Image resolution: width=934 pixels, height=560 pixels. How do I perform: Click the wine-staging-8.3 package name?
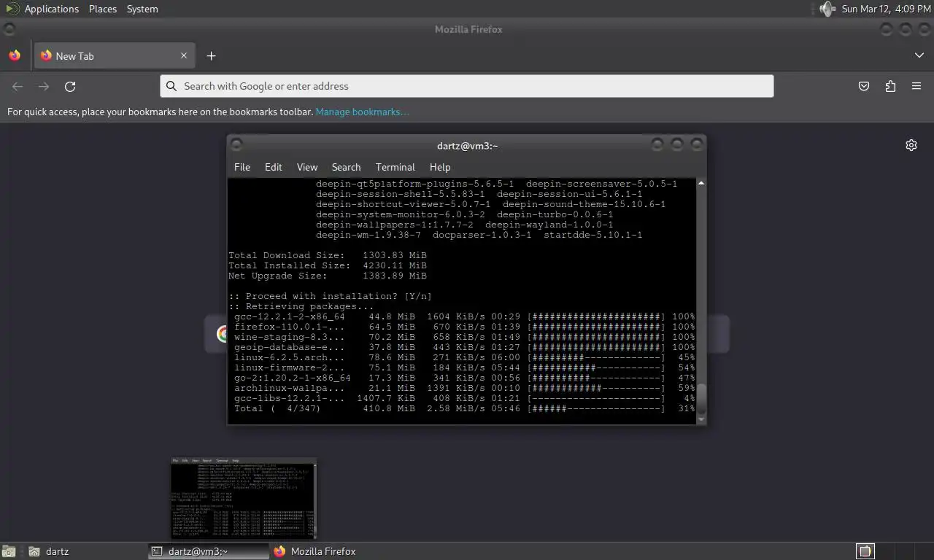coord(289,337)
